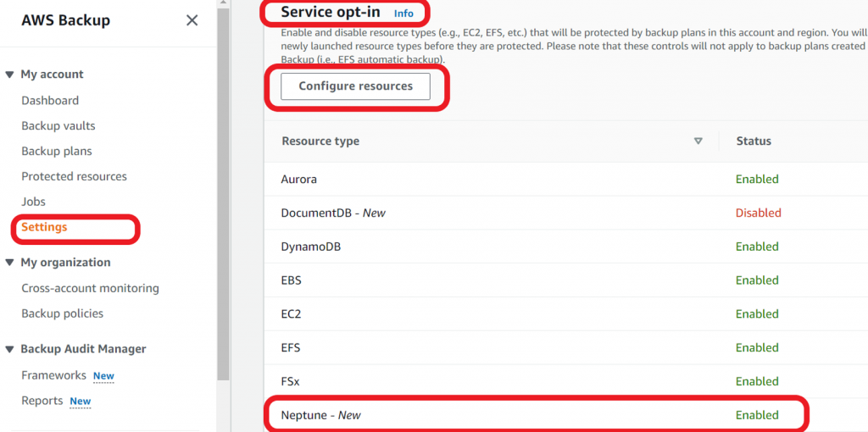
Task: Click the Info link beside Service opt-in
Action: click(x=403, y=14)
